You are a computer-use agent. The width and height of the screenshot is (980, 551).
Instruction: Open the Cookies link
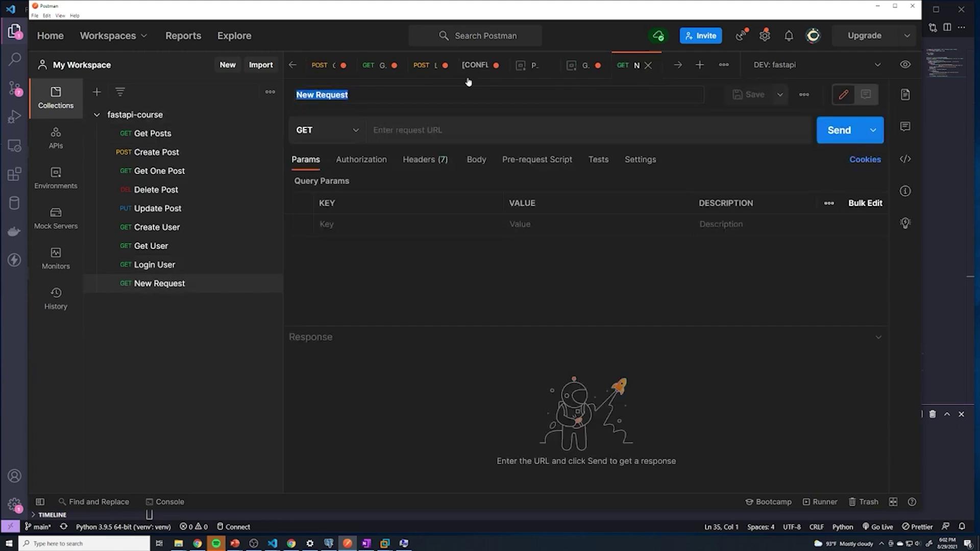click(865, 159)
